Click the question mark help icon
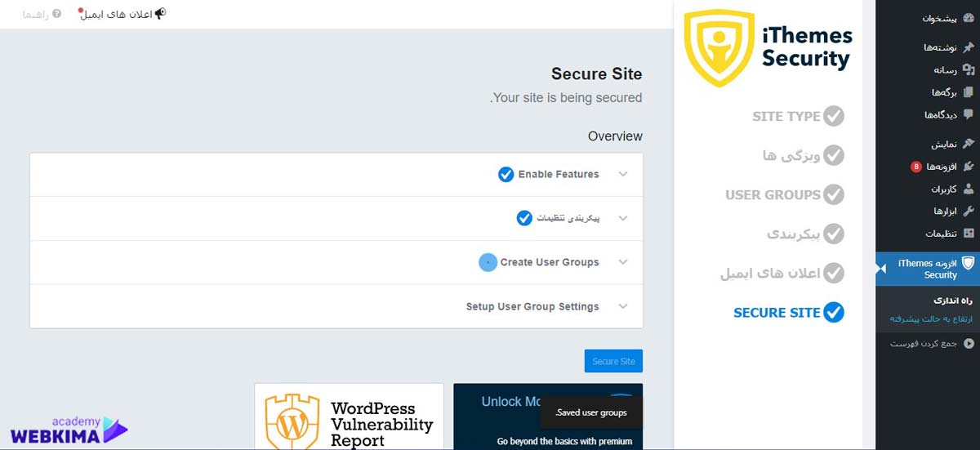 pyautogui.click(x=56, y=15)
